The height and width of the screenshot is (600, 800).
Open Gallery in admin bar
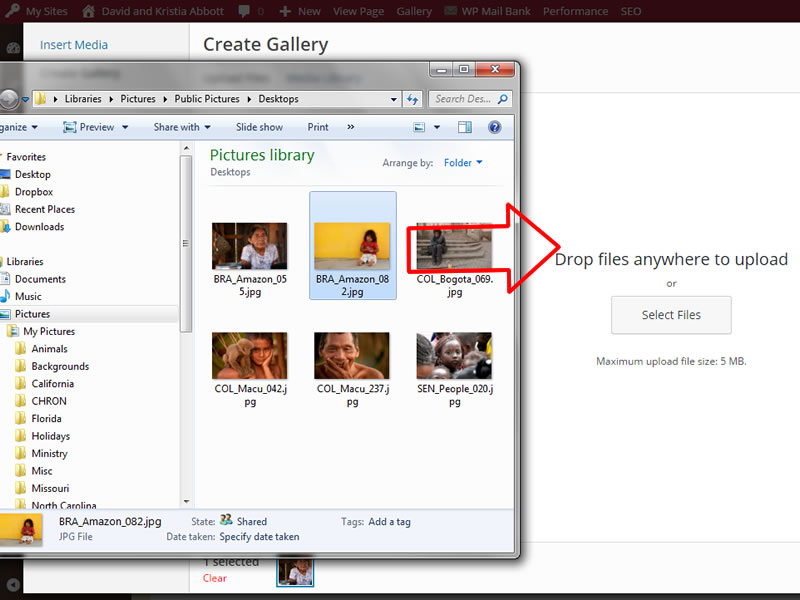[x=414, y=11]
